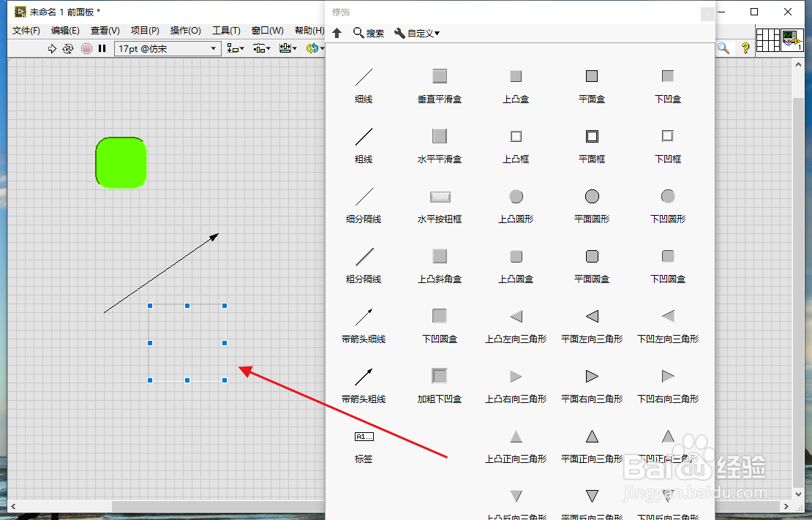Click the yellow context help question mark
The image size is (812, 520).
[745, 49]
